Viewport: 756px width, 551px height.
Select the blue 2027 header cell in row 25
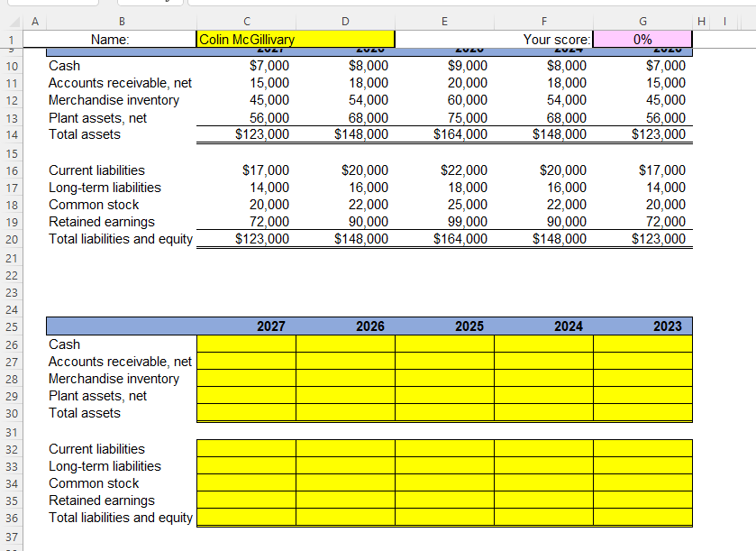pyautogui.click(x=246, y=326)
